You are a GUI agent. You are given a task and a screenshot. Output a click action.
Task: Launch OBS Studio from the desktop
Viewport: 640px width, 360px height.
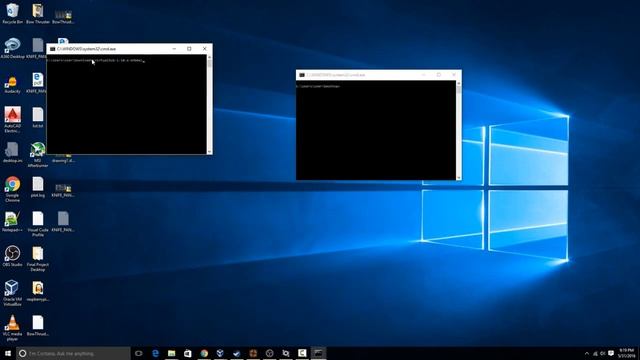12,256
